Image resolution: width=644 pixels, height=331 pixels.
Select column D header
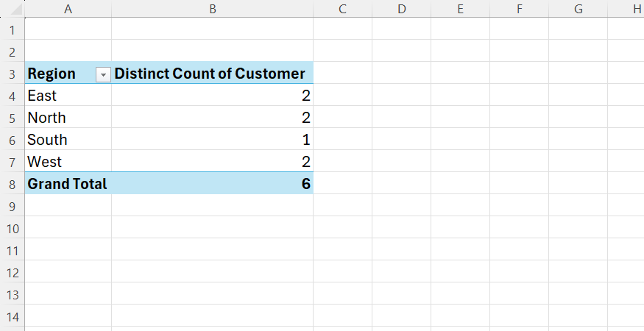coord(401,9)
